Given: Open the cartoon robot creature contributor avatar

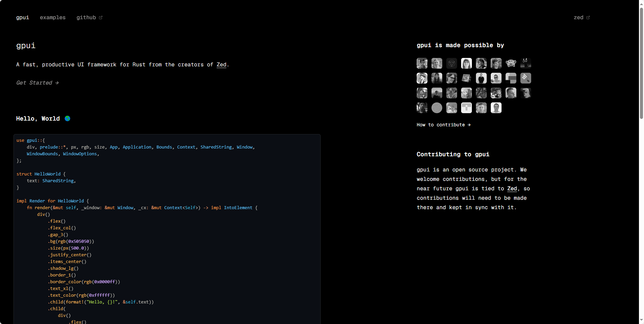Looking at the screenshot, I should pyautogui.click(x=511, y=63).
